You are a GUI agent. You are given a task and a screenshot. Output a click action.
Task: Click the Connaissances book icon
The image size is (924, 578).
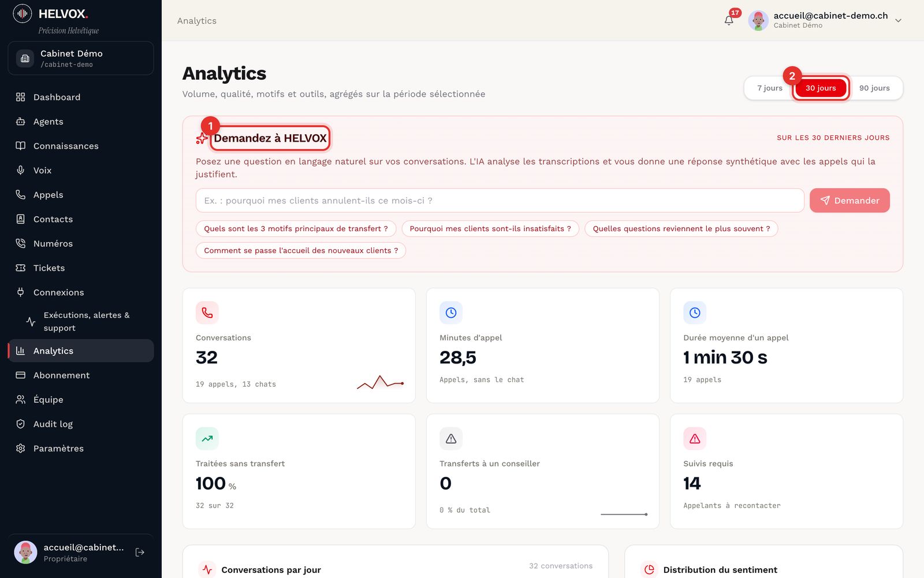[x=21, y=146]
